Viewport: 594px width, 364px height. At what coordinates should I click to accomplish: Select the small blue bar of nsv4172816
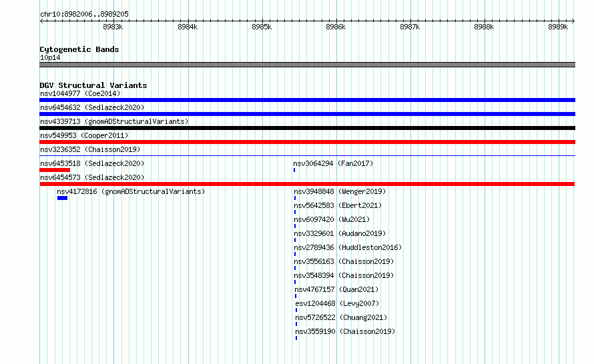tap(63, 198)
